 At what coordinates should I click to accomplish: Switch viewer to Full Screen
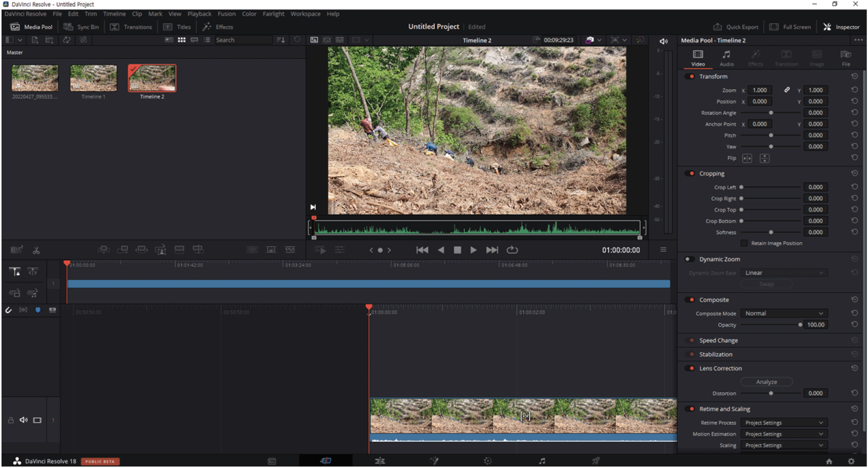pos(790,27)
